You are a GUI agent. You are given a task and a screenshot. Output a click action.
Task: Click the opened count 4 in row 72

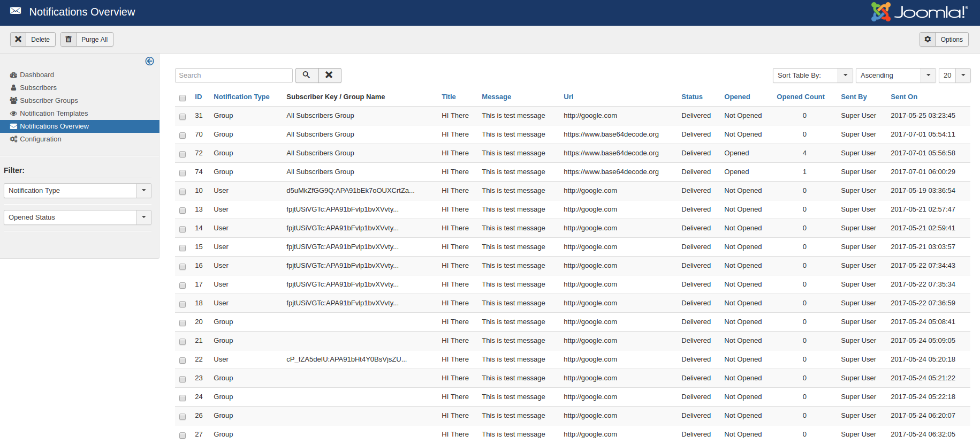pos(804,153)
